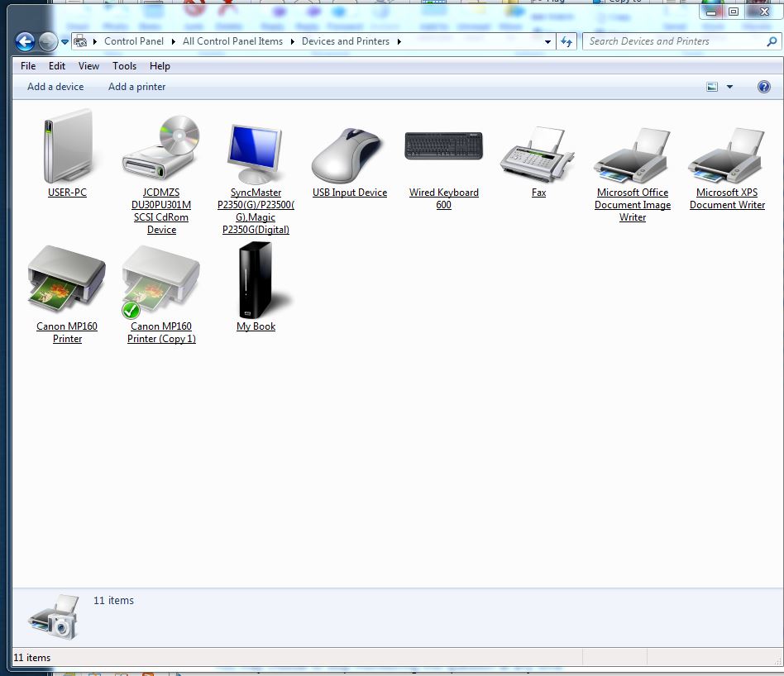Open the Help menu
Screen dimensions: 784x676
click(x=160, y=66)
